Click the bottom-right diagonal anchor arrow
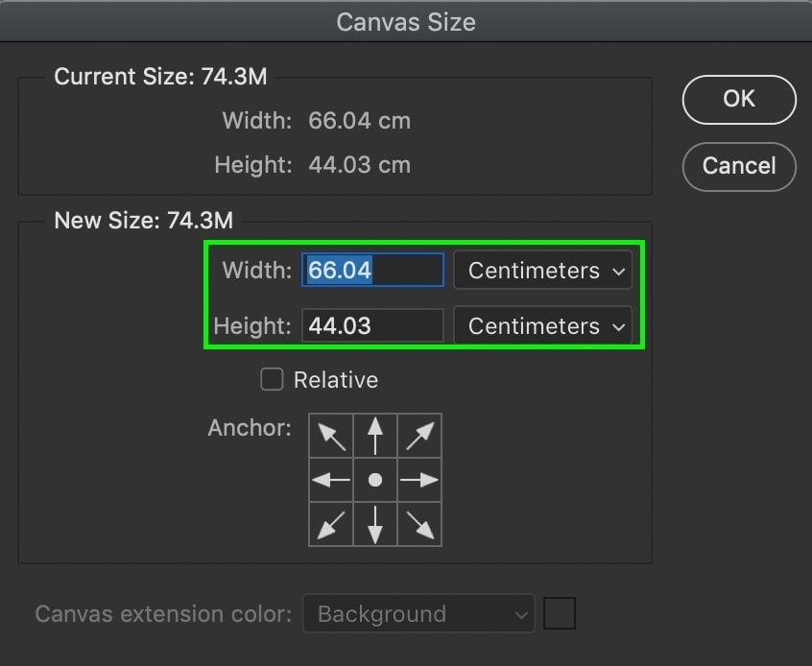The image size is (812, 666). pyautogui.click(x=419, y=524)
